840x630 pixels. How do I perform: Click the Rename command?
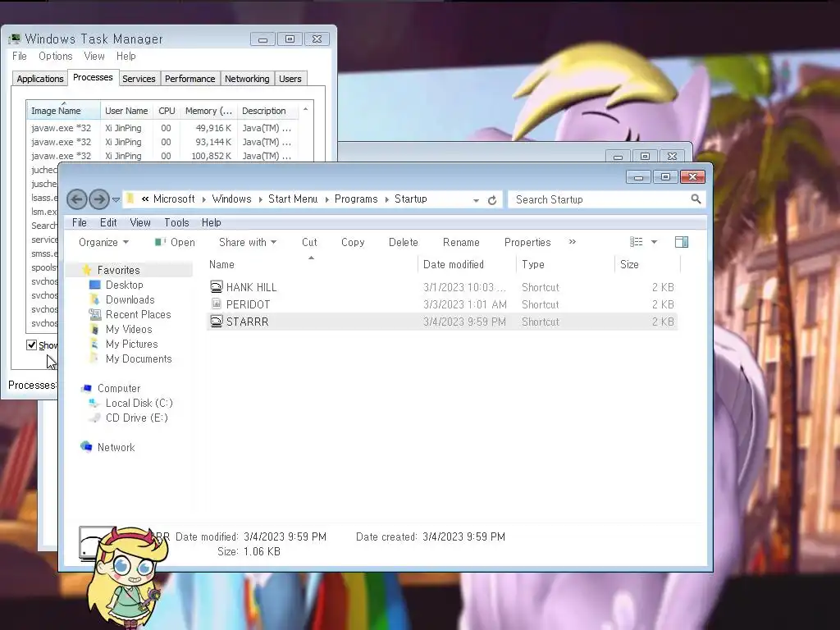(x=461, y=242)
